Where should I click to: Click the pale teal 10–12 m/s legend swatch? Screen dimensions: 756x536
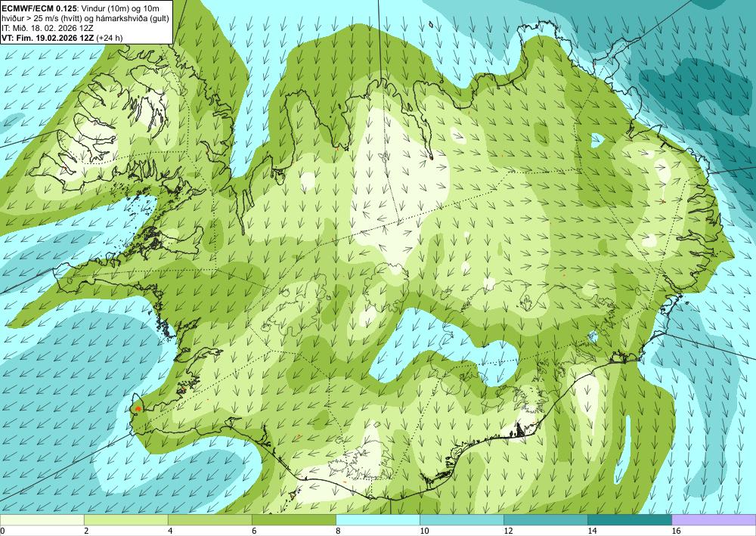tap(461, 519)
